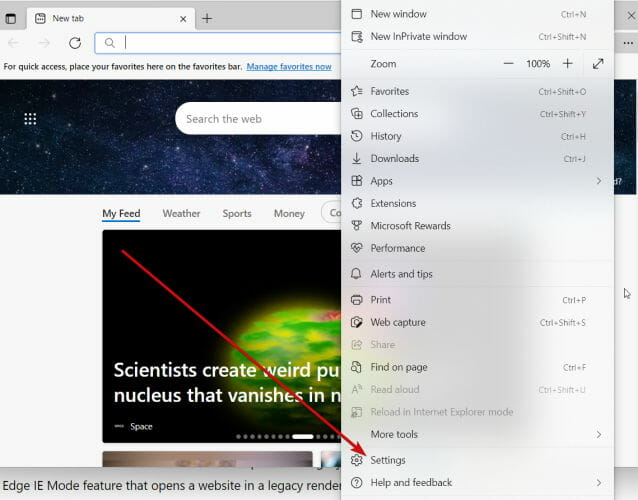Click the Downloads arrow icon

[357, 158]
